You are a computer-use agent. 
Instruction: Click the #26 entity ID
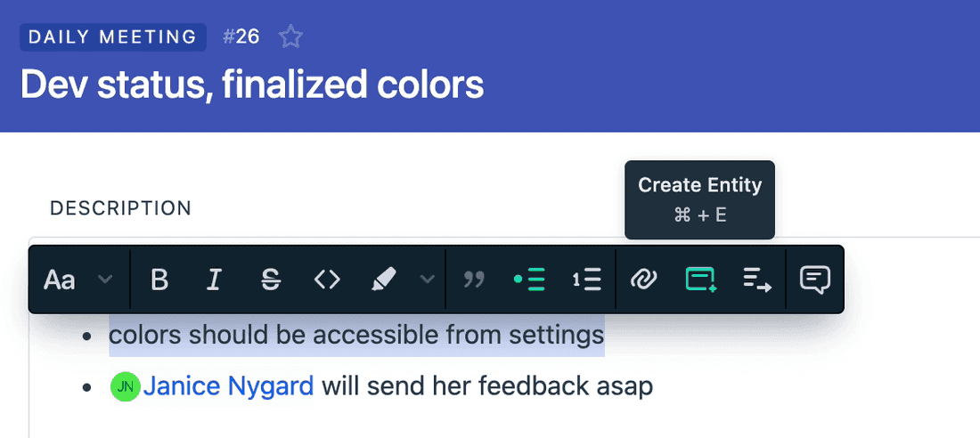pyautogui.click(x=241, y=36)
